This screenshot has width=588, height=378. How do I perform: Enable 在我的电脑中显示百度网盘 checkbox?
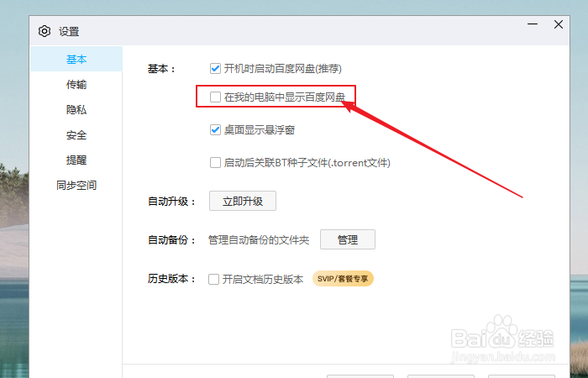(x=215, y=97)
